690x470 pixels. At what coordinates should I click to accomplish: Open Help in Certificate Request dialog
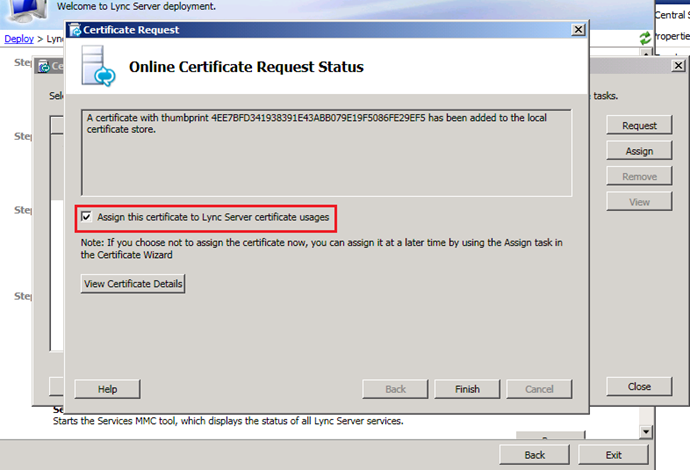tap(107, 389)
